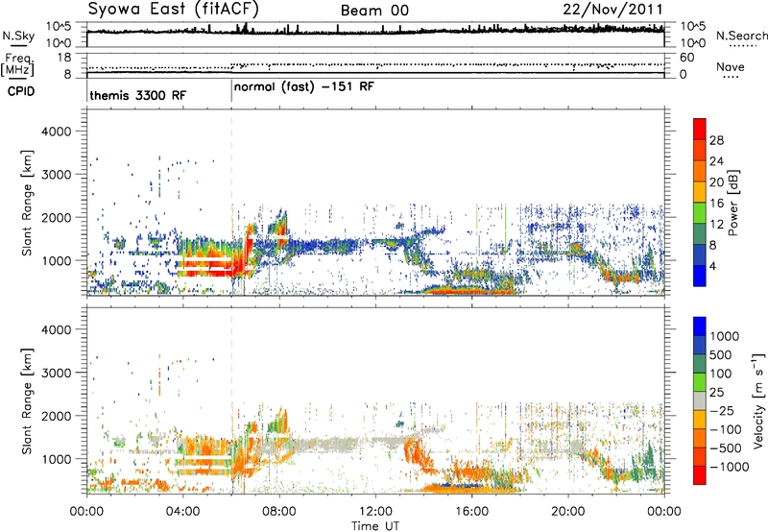Click the '28' tick on Power colorbar
This screenshot has height=532, width=768.
[x=716, y=140]
